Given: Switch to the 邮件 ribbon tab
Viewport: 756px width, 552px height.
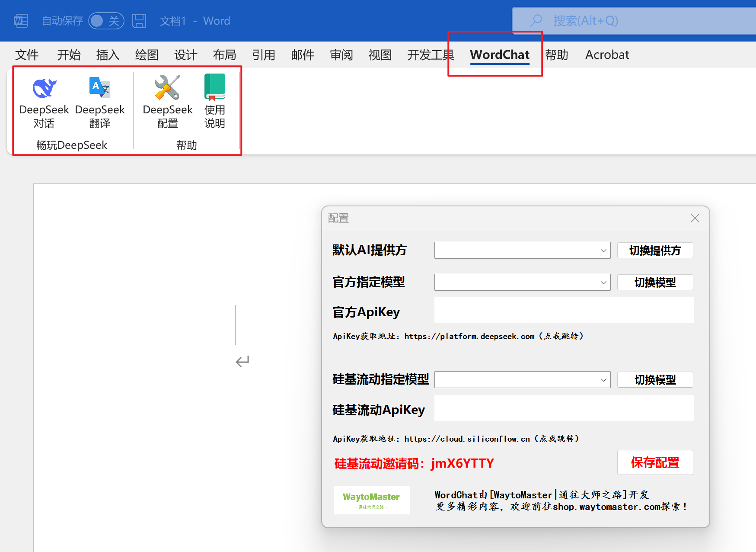Looking at the screenshot, I should point(303,55).
